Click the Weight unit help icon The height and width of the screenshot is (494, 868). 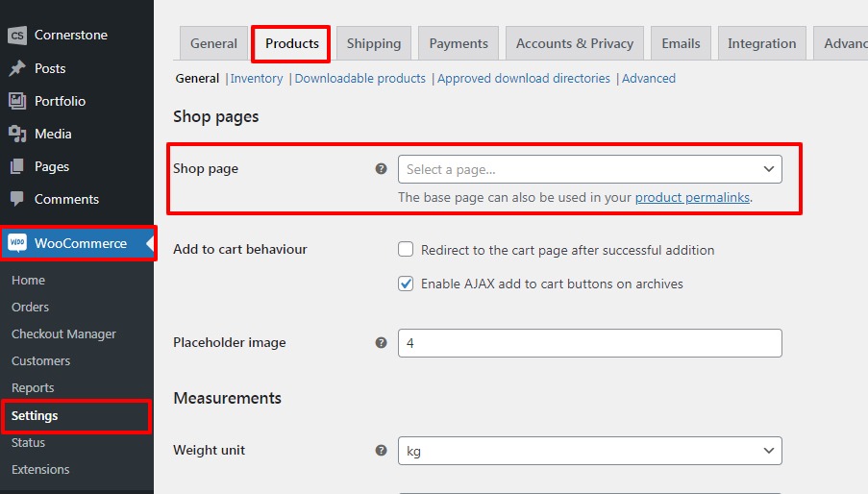pos(381,451)
